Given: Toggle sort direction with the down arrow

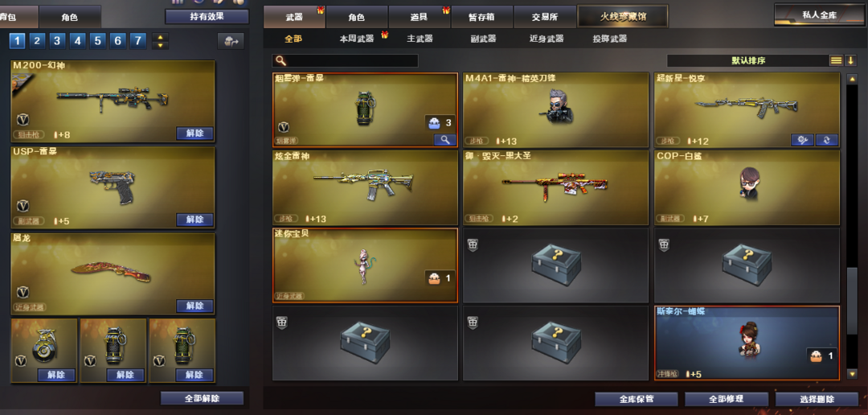Looking at the screenshot, I should (x=851, y=60).
